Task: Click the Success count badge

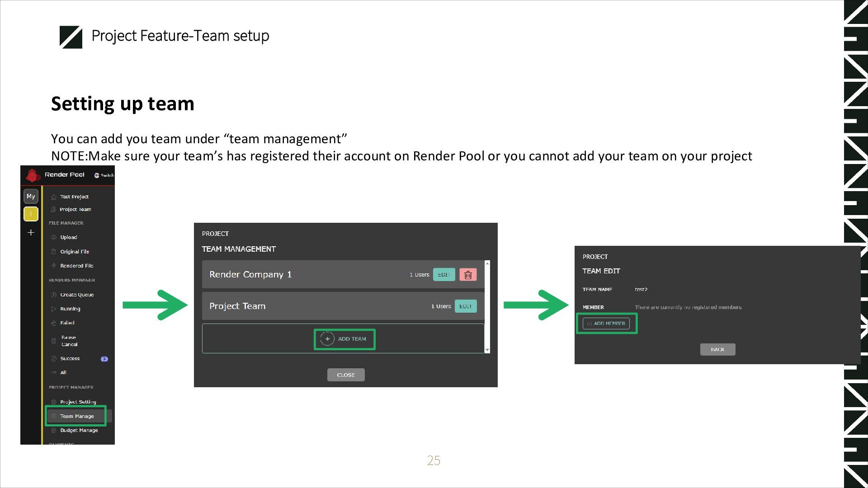Action: [104, 359]
